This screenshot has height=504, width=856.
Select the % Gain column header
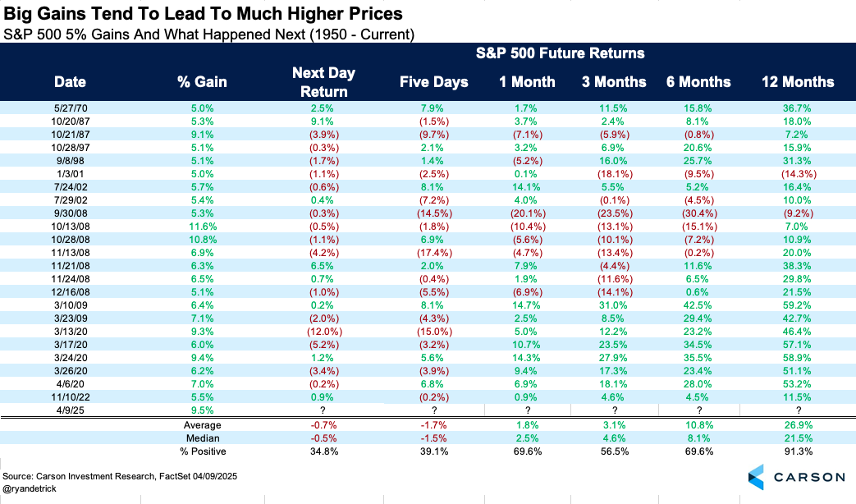(202, 82)
